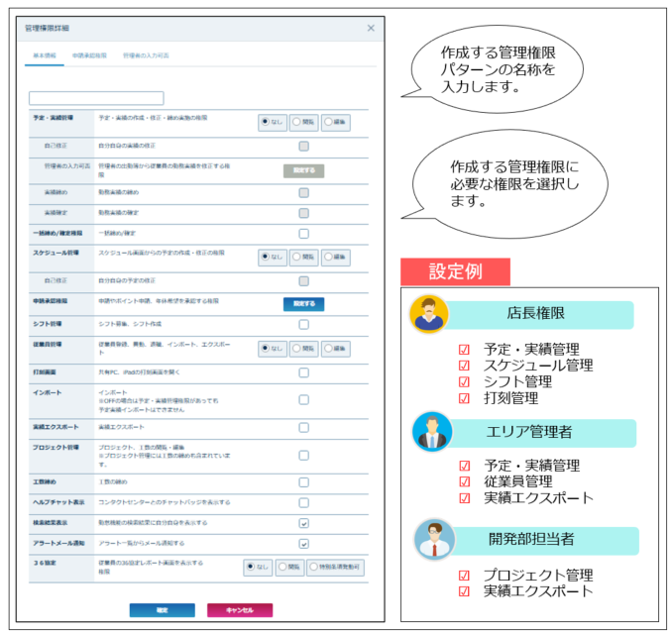Toggle the 実績締め checkbox

304,193
